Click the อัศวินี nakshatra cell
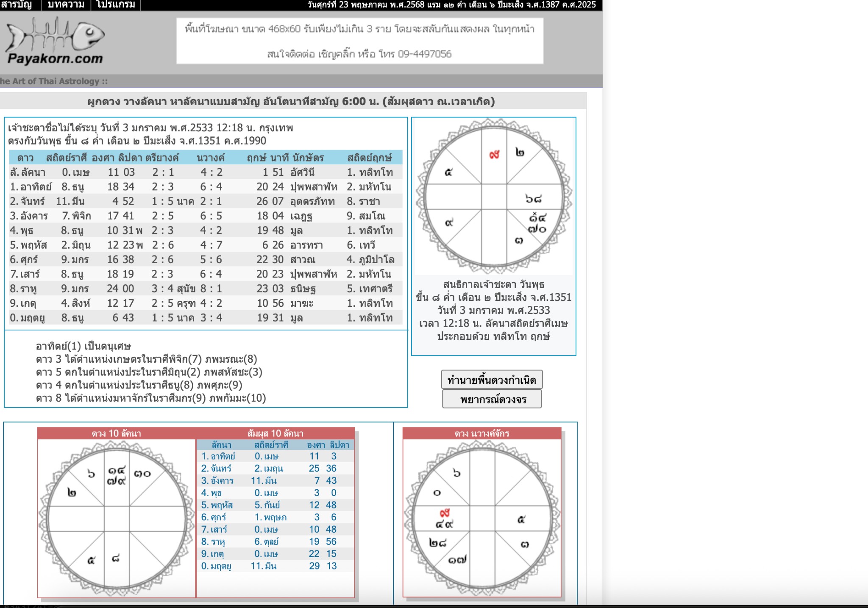 pyautogui.click(x=303, y=172)
